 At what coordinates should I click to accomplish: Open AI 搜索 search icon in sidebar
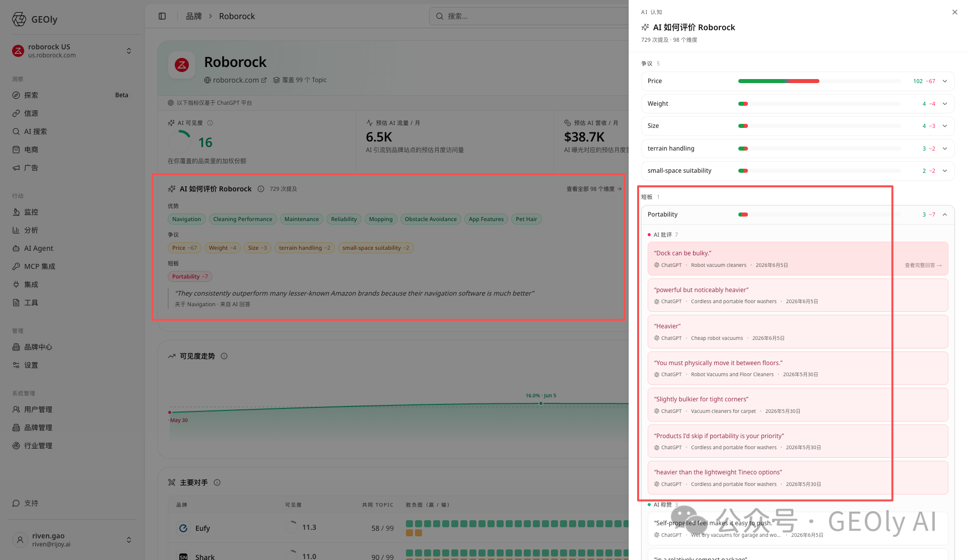click(16, 131)
